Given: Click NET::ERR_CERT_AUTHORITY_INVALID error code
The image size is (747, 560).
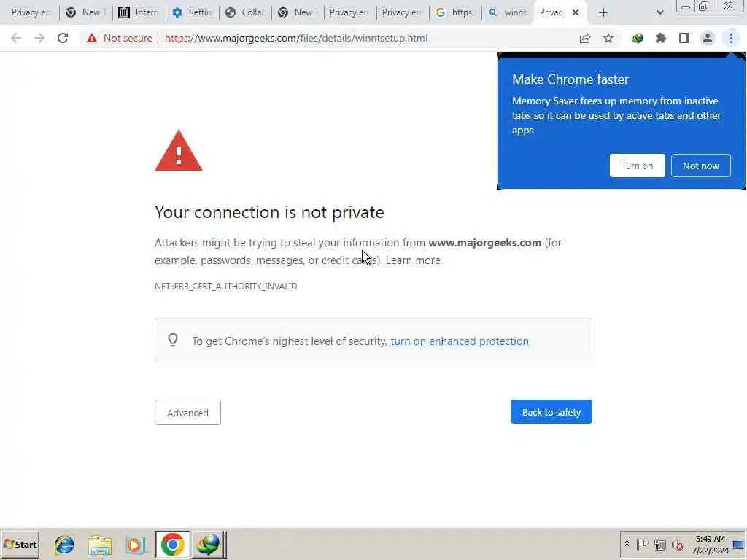Looking at the screenshot, I should [x=226, y=286].
